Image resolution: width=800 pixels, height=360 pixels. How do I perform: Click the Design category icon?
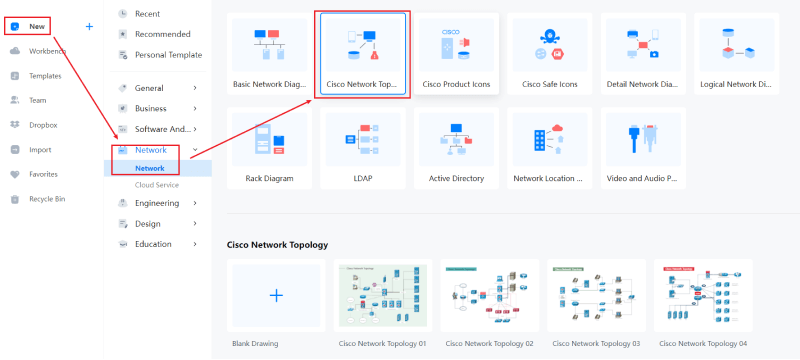click(122, 224)
